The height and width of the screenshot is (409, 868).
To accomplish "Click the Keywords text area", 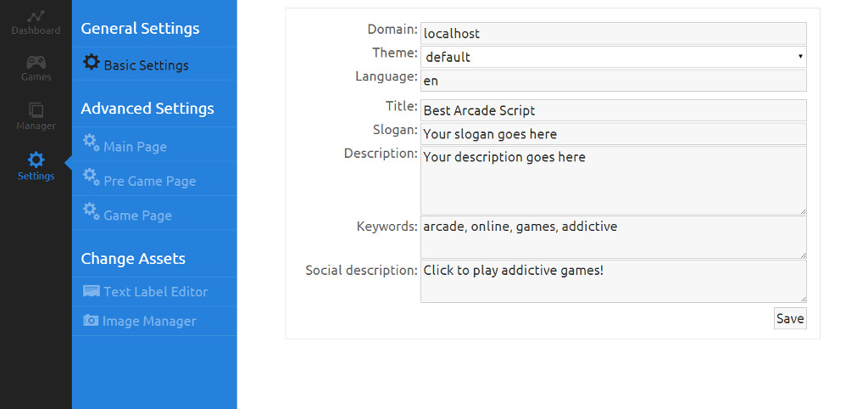I will (613, 237).
